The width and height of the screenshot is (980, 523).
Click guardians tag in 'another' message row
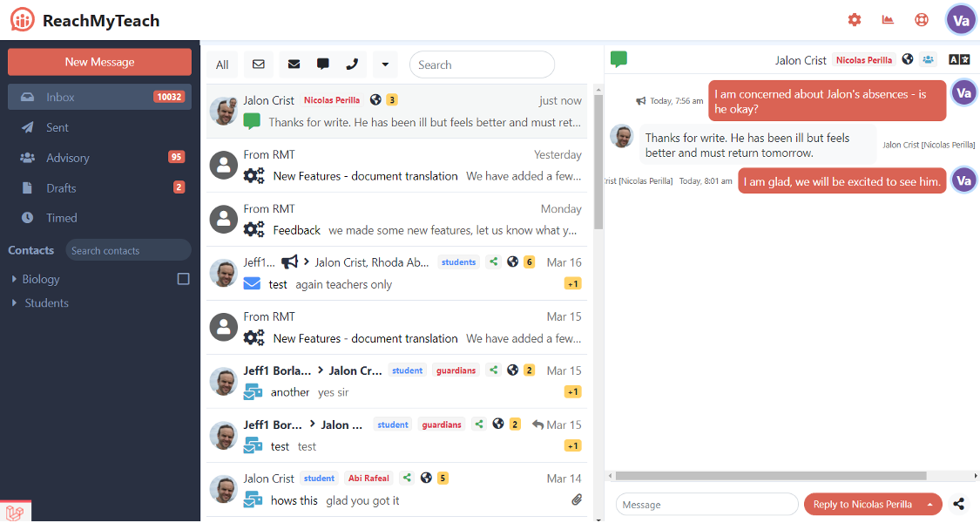pos(456,370)
